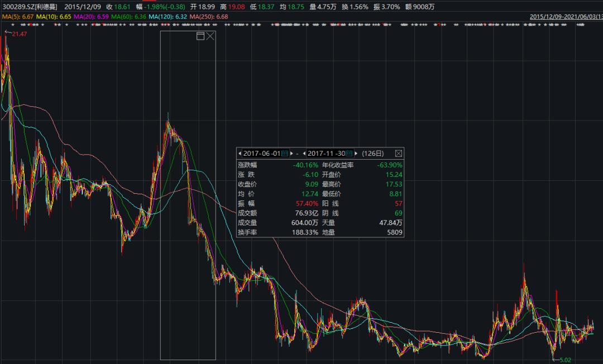This screenshot has height=364, width=603.
Task: Step end date forward with right arrow
Action: pyautogui.click(x=356, y=154)
